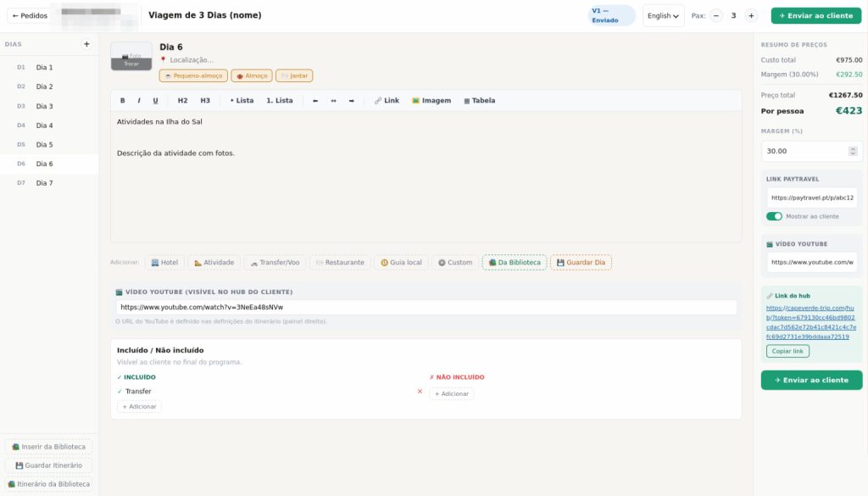Toggle Pequeno-almoço meal tag

click(x=193, y=75)
